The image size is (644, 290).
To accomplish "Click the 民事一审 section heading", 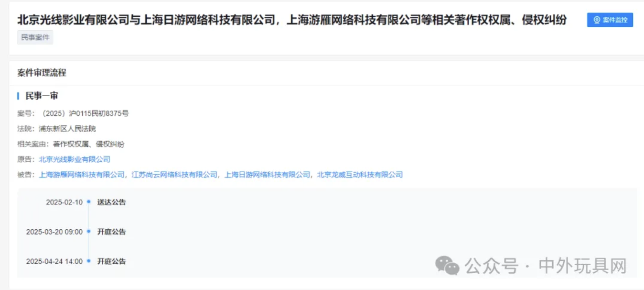I will (42, 96).
